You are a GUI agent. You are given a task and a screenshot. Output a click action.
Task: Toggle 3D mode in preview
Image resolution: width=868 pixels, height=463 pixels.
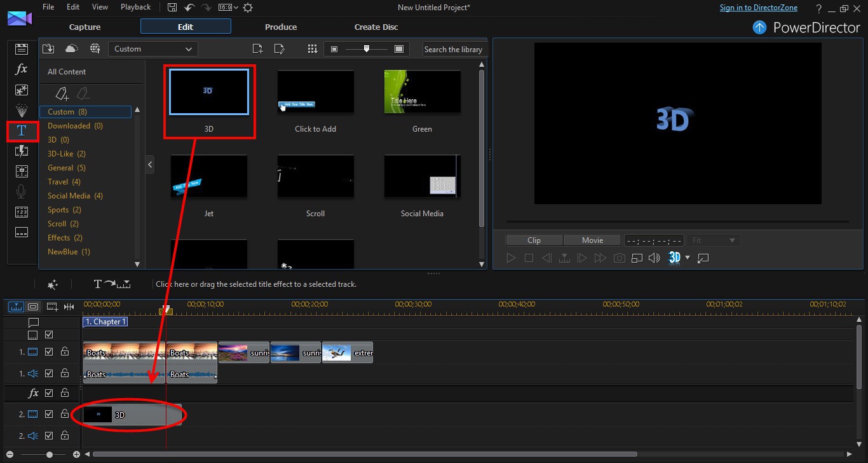click(x=674, y=258)
